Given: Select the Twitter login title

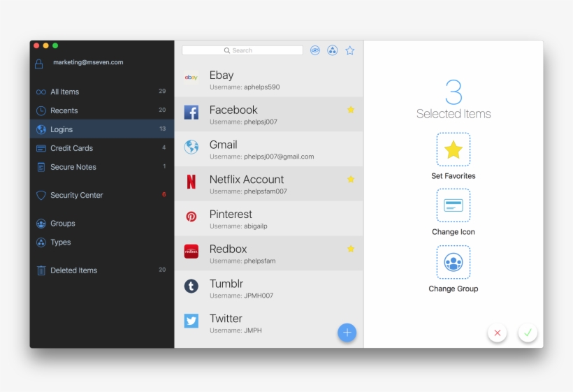Looking at the screenshot, I should coord(226,318).
